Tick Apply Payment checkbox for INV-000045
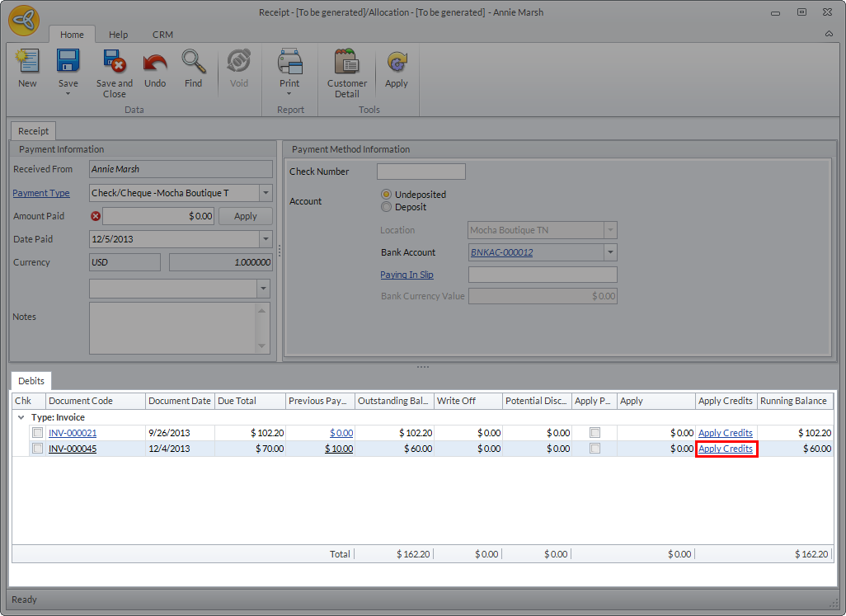The image size is (846, 616). pyautogui.click(x=595, y=449)
